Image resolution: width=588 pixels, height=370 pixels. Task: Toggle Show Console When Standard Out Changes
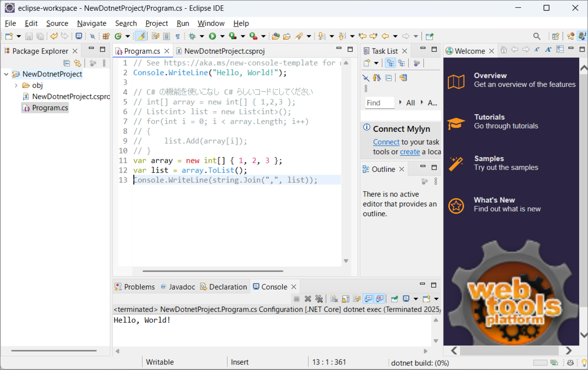point(368,299)
